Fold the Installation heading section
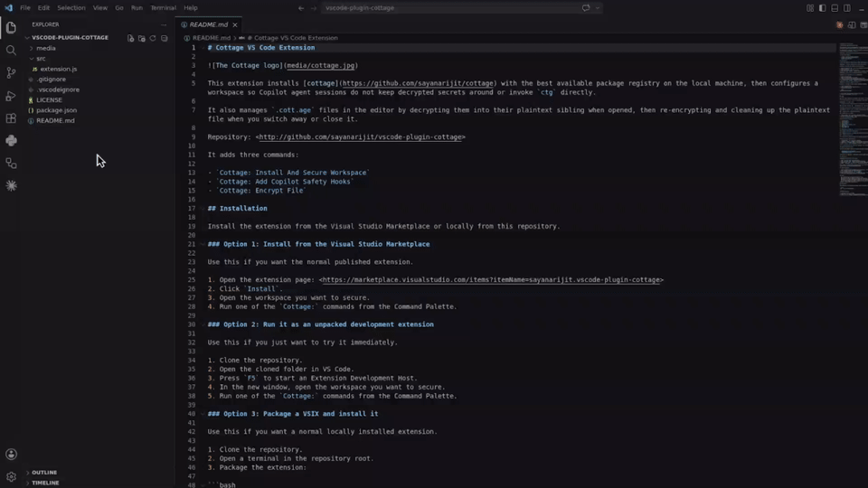 coord(203,209)
